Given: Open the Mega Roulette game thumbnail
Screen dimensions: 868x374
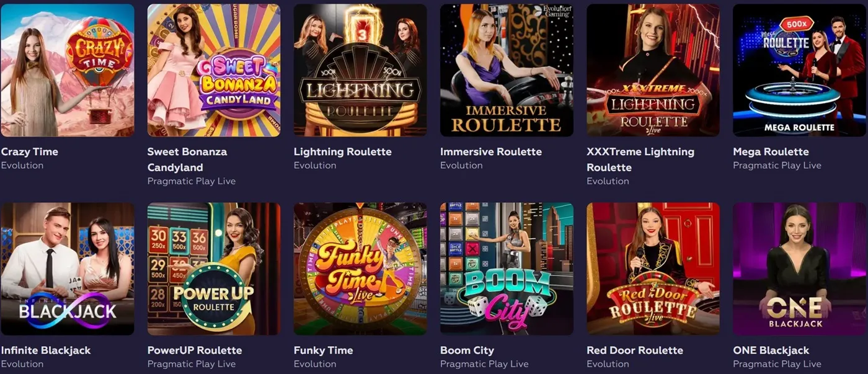Looking at the screenshot, I should point(799,70).
